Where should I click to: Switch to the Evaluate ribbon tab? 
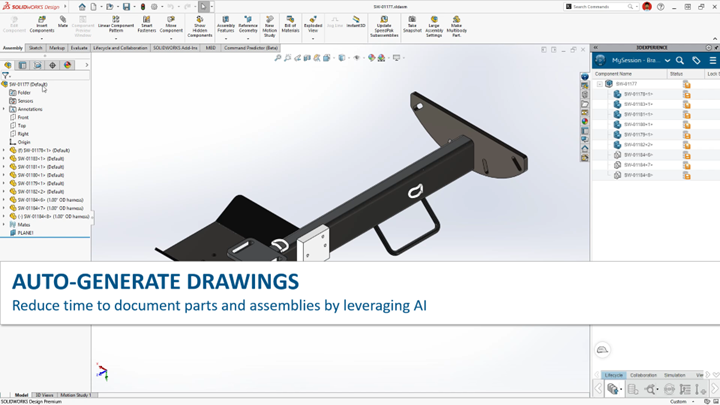[x=79, y=48]
